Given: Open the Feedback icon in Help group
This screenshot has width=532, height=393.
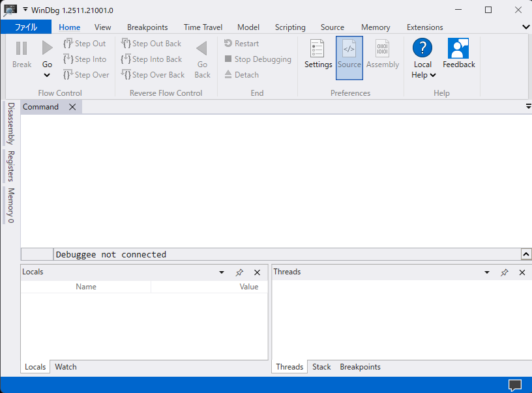Looking at the screenshot, I should point(458,49).
